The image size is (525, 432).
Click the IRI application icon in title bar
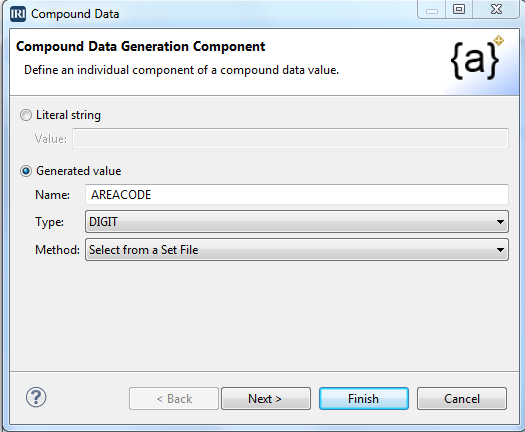pyautogui.click(x=18, y=14)
